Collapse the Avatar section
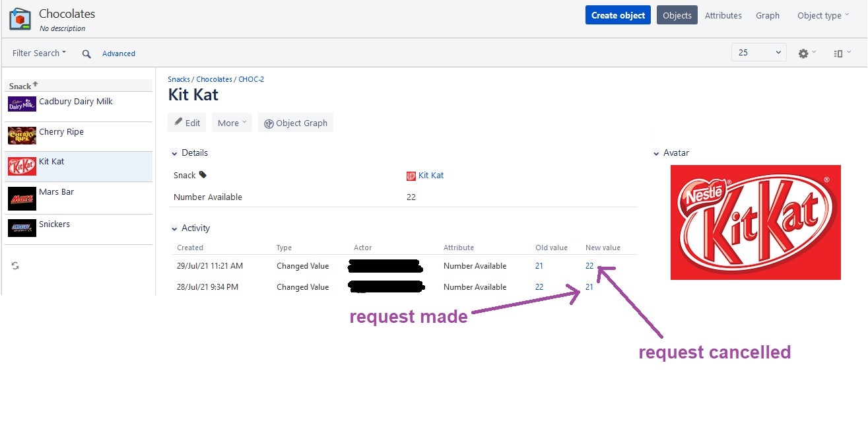Image resolution: width=868 pixels, height=437 pixels. [x=655, y=152]
